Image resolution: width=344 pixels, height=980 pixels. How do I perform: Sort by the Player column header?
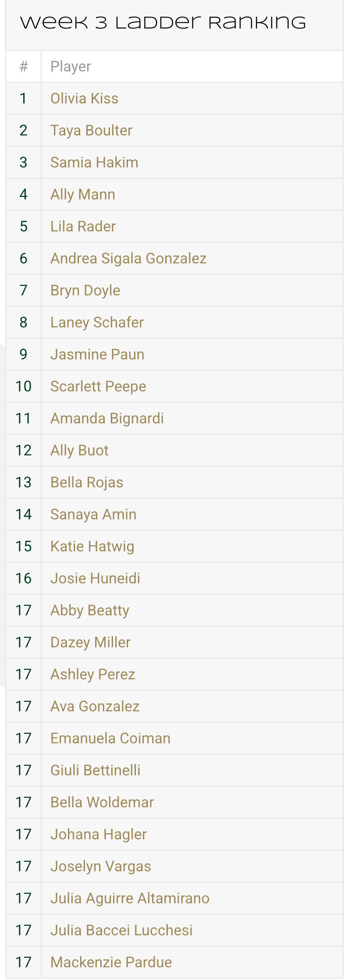tap(71, 67)
